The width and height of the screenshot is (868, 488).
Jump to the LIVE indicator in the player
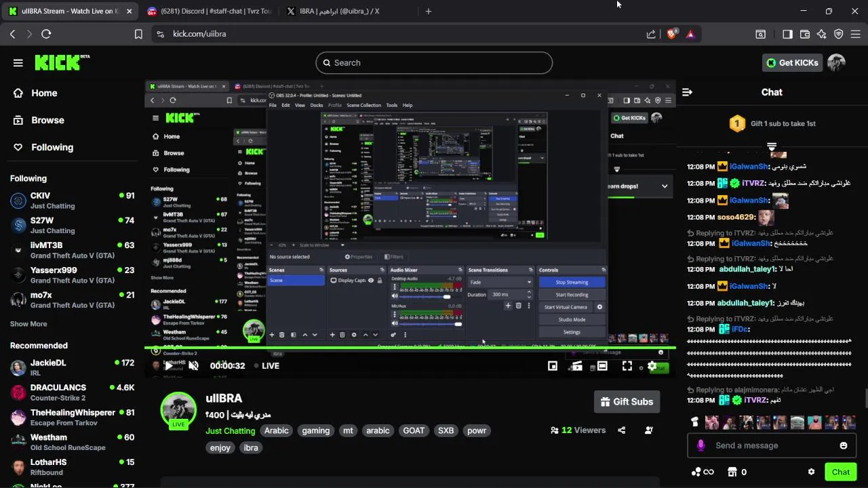click(267, 366)
